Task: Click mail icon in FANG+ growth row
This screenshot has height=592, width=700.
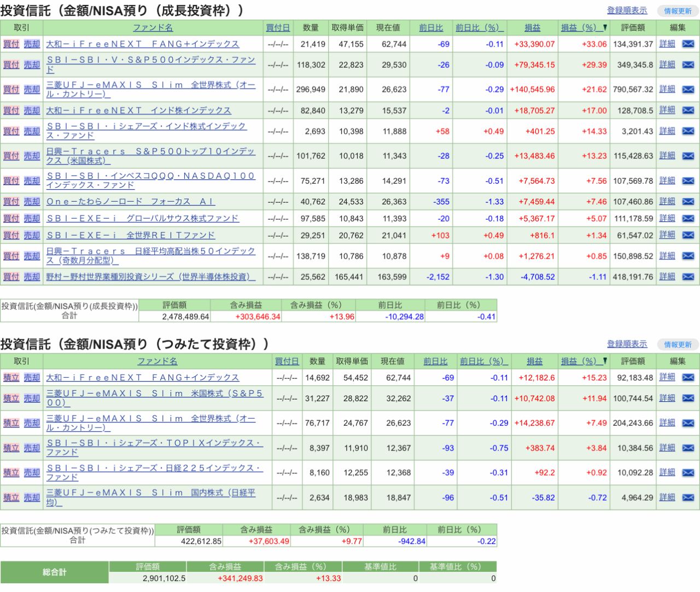Action: pyautogui.click(x=688, y=44)
